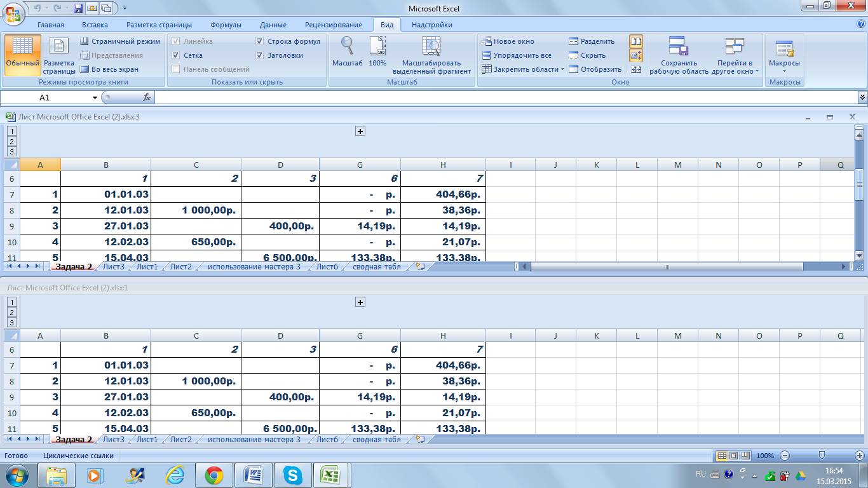Open the Данные ribbon tab
The width and height of the screenshot is (868, 488).
tap(273, 25)
